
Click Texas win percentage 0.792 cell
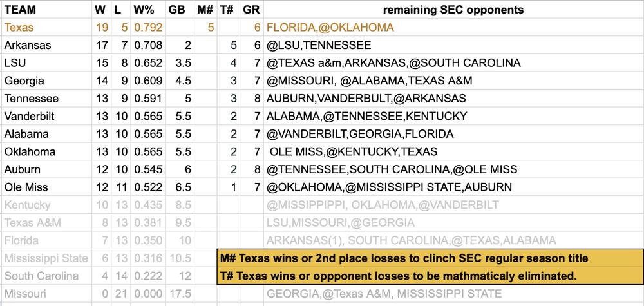pyautogui.click(x=148, y=28)
